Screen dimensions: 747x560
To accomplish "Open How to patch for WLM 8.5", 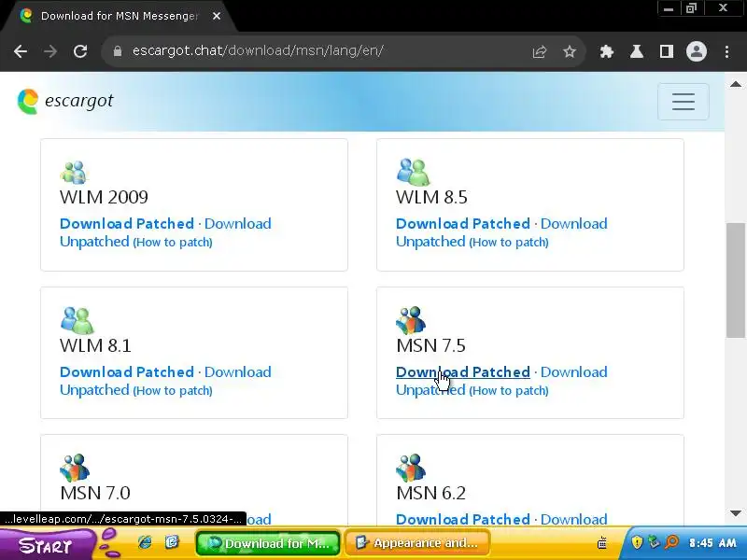I will [509, 242].
